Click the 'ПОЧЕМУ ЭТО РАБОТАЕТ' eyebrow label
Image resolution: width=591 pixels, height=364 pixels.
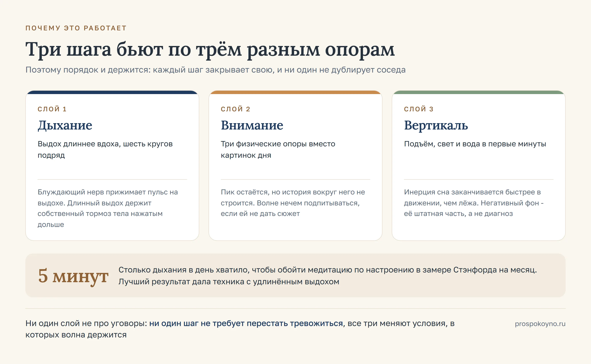coord(76,28)
